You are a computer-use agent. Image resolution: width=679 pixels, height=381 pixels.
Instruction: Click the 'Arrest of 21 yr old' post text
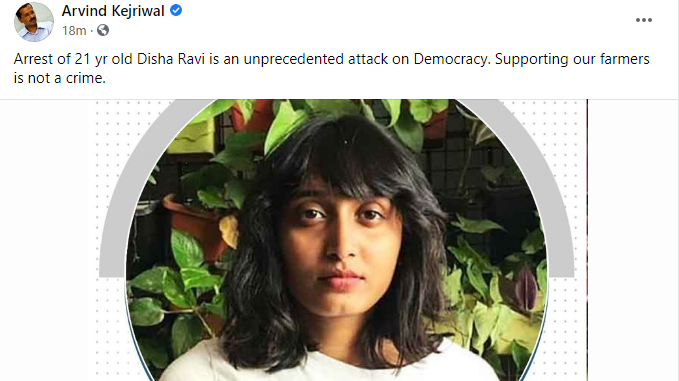coord(73,59)
